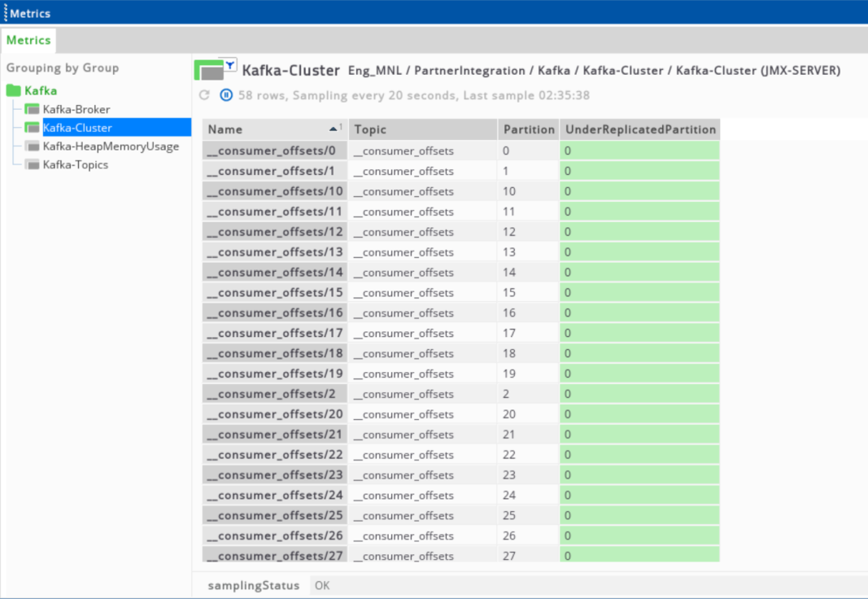Click the Kafka-Cluster tree icon
Screen dimensions: 868x599
click(x=33, y=128)
